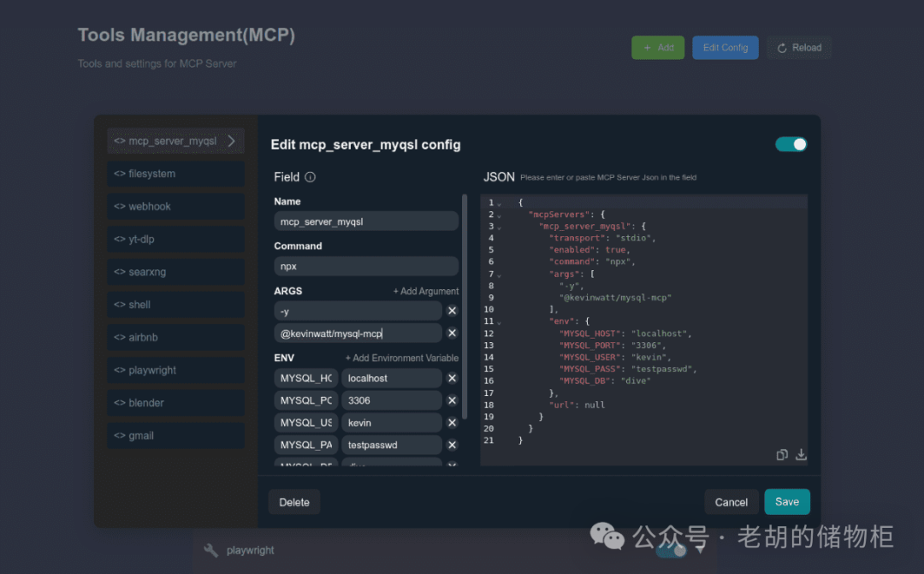Click the Field panel scrollbar
The image size is (924, 574).
(465, 306)
